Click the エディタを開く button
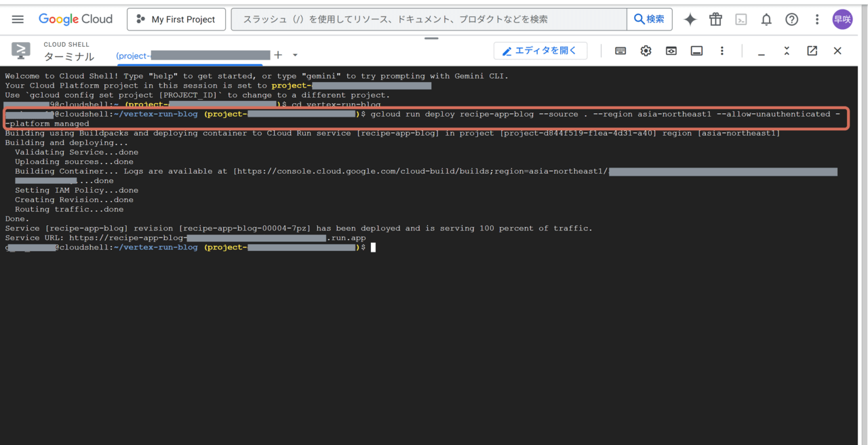This screenshot has height=445, width=868. [540, 51]
